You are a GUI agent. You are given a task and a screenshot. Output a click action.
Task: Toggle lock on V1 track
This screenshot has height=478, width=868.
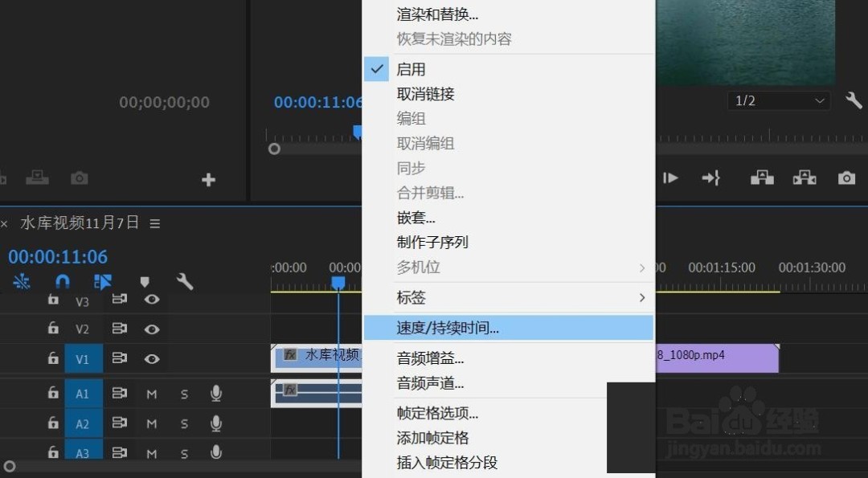53,358
